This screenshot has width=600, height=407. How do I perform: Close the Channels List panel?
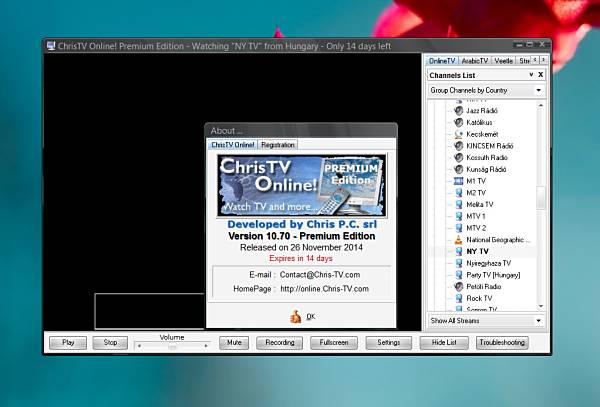(x=540, y=75)
